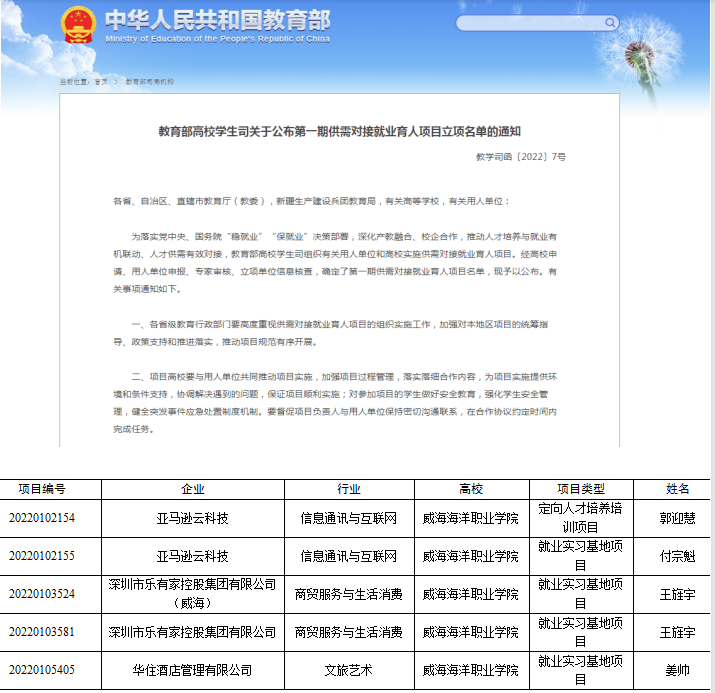The image size is (715, 693).
Task: Click the 项目类型 column header
Action: click(x=581, y=489)
